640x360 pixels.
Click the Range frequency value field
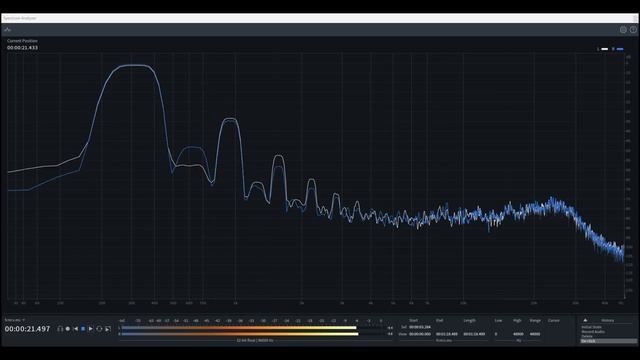(535, 334)
